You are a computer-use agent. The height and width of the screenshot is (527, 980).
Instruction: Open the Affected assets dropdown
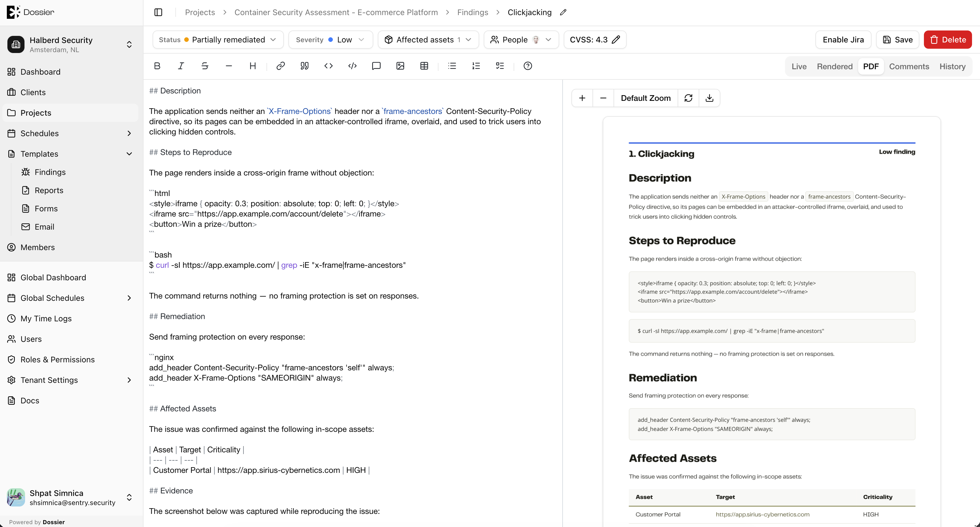[429, 40]
